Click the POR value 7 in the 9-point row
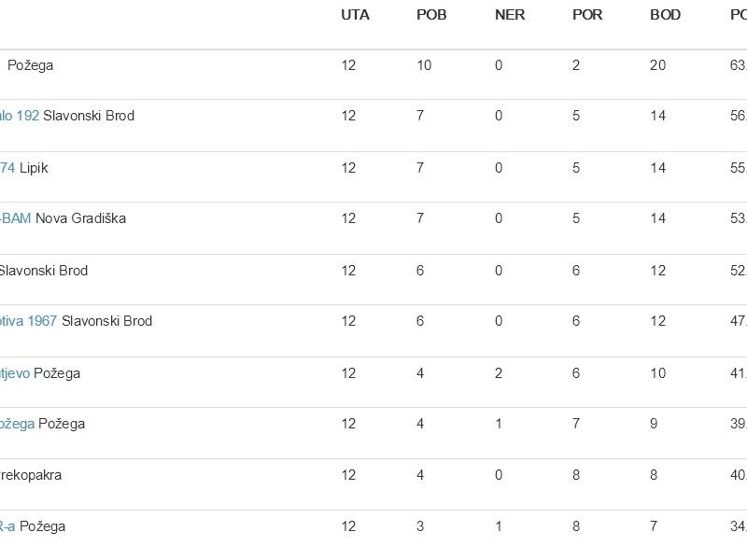747x560 pixels. pos(576,424)
